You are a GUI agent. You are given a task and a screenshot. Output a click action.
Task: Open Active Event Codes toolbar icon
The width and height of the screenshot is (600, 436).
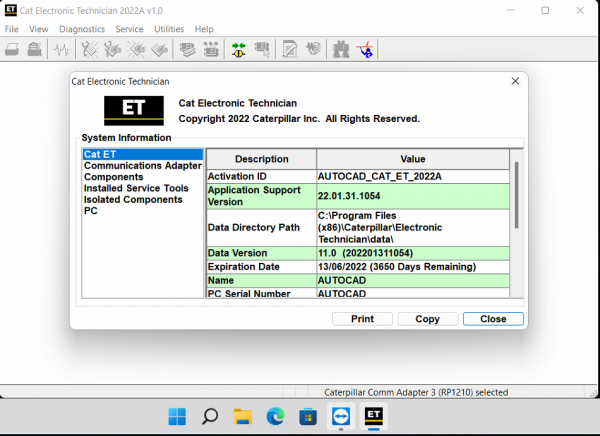[136, 49]
